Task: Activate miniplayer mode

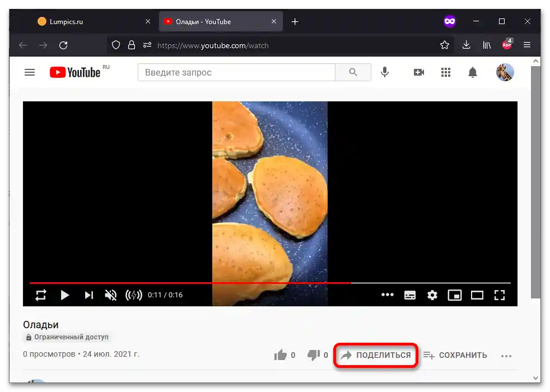Action: (454, 295)
